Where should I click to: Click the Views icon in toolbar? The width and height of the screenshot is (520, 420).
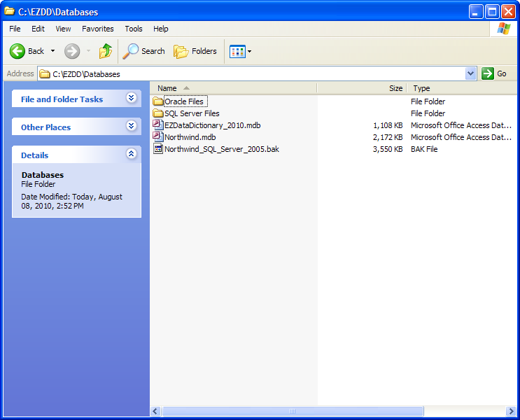click(237, 51)
